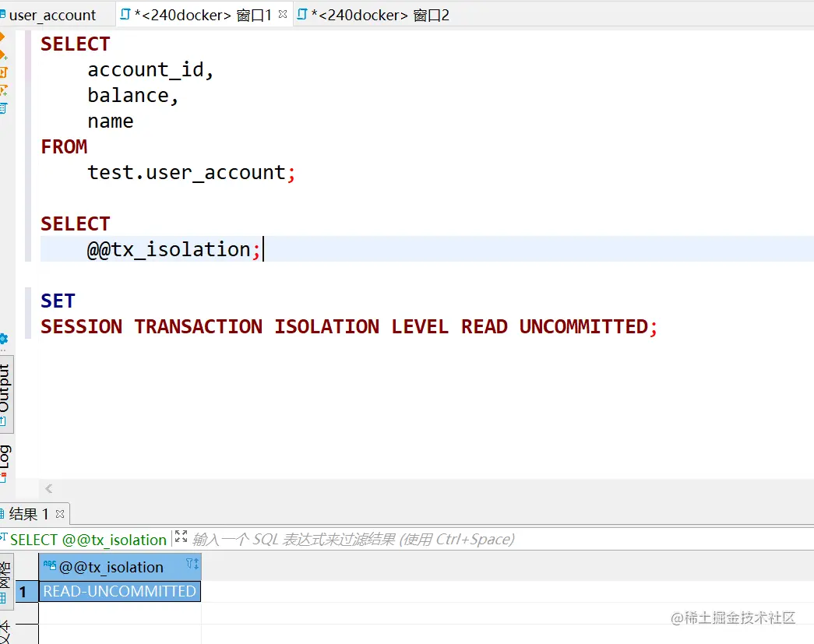Click on test.user_account in the editor

coord(186,172)
